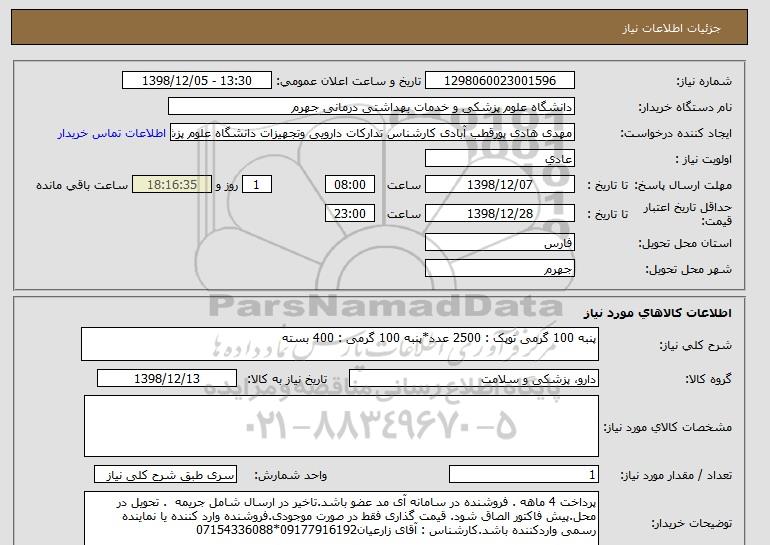Click buyer organization name field دانشگاه علوم پزشکی

tap(371, 107)
